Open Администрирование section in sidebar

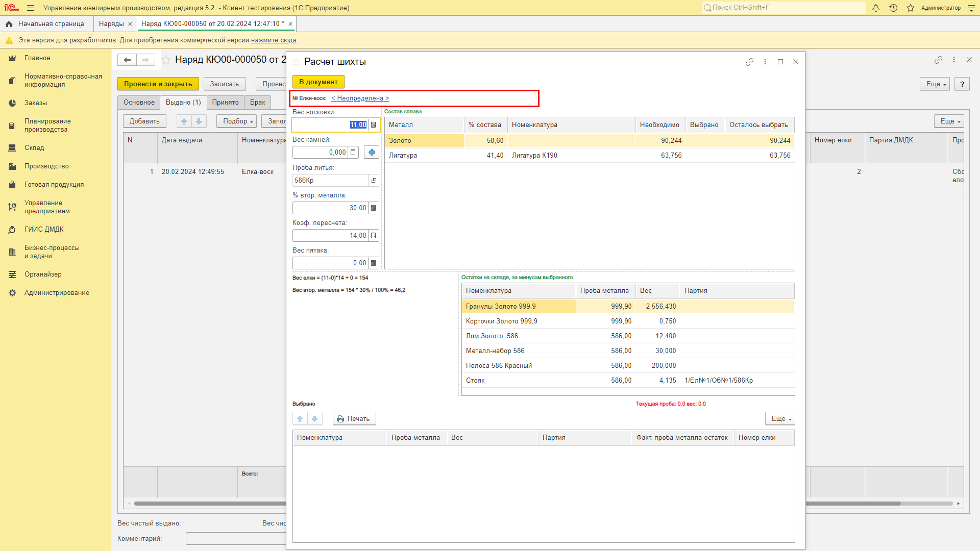click(57, 293)
